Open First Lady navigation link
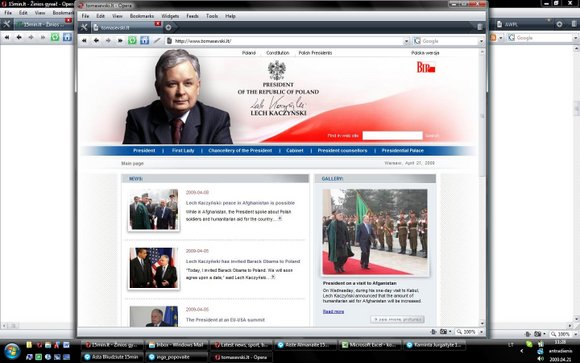The image size is (580, 363). tap(183, 151)
